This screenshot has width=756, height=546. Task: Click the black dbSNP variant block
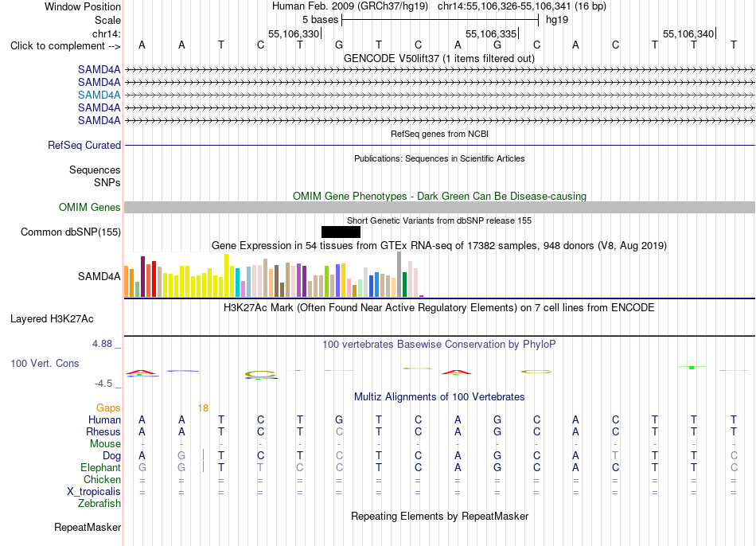click(x=341, y=232)
